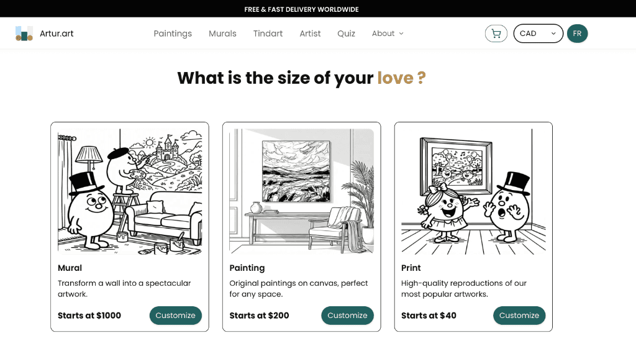This screenshot has height=364, width=636.
Task: Expand the About menu chevron
Action: (401, 34)
